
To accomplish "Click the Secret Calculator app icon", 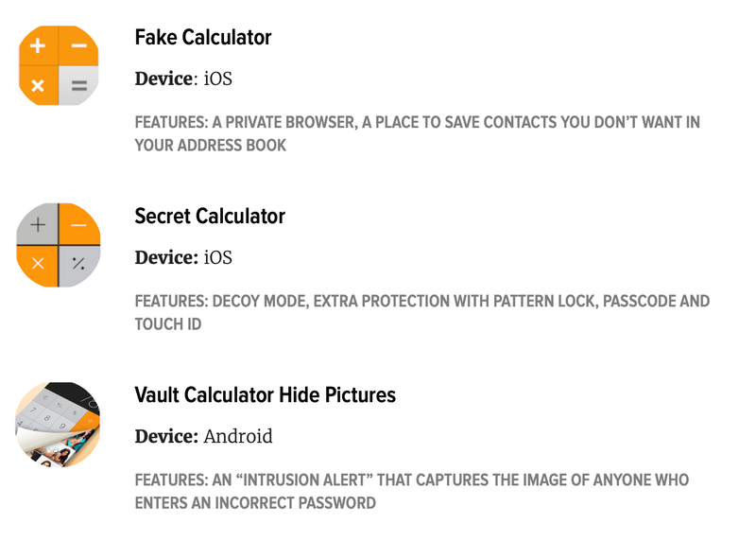I will [x=59, y=245].
